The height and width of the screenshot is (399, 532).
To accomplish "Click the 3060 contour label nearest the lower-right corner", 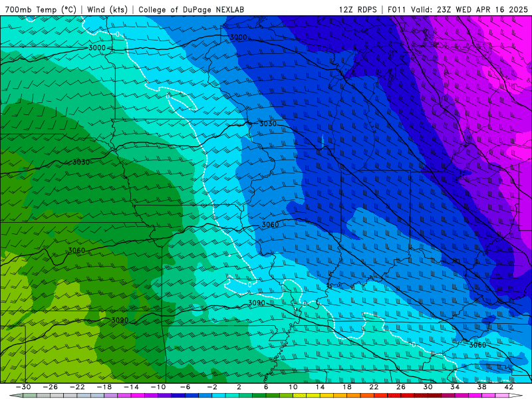I will (477, 345).
